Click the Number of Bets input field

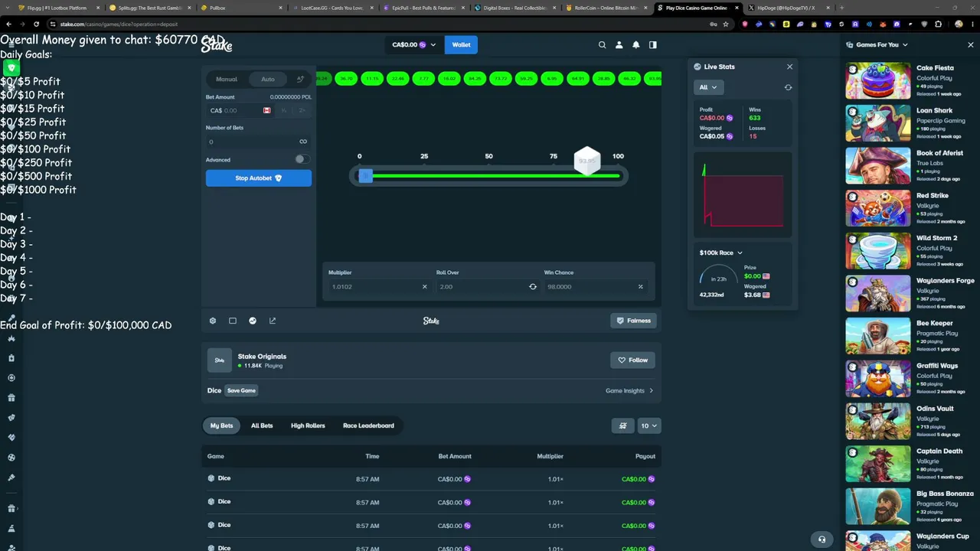pos(259,142)
